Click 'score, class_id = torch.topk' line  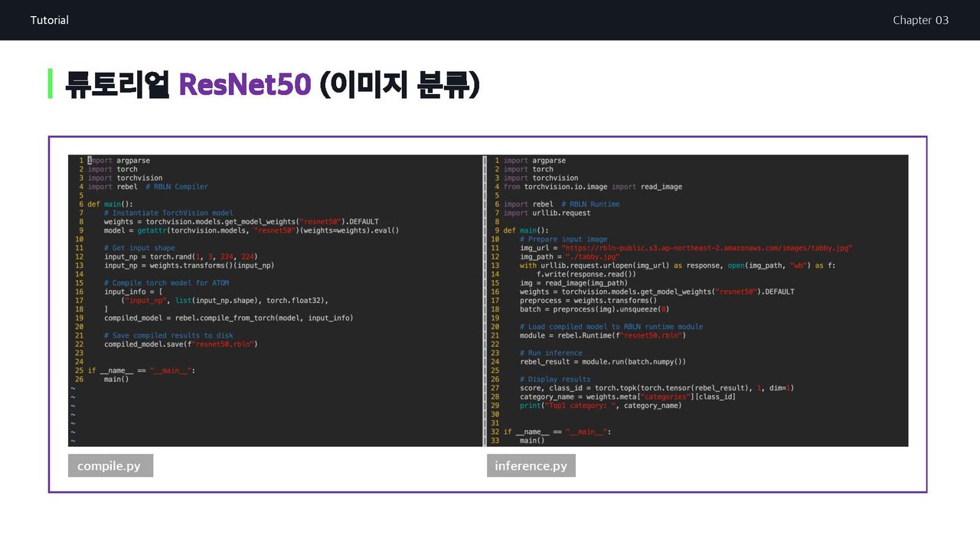[657, 388]
